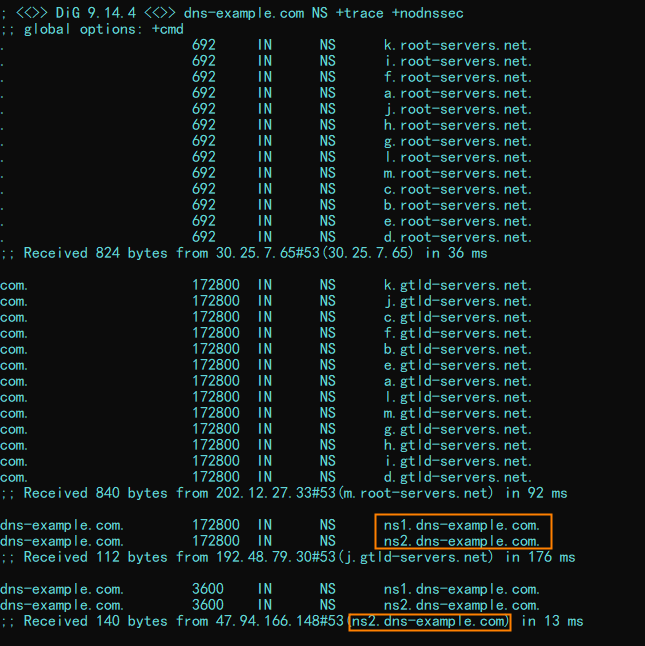645x646 pixels.
Task: Select the m.gtld-servers.net. NS record
Action: pos(458,413)
